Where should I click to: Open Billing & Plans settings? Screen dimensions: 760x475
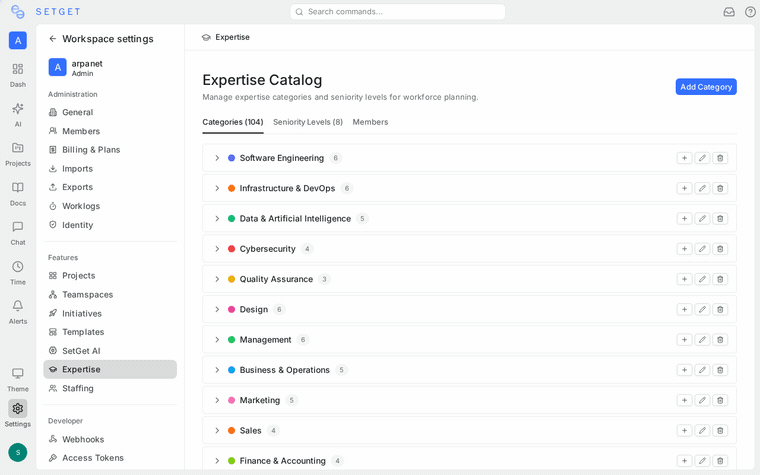[110, 150]
